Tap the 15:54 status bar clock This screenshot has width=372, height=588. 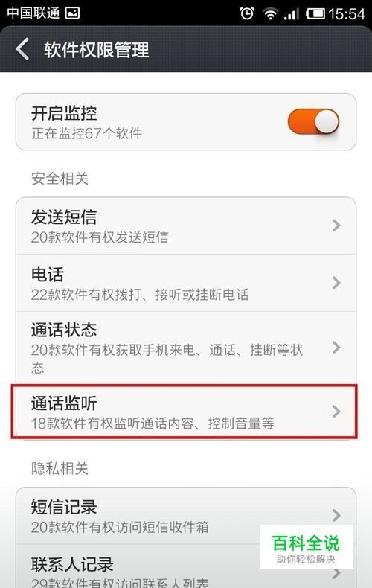coord(347,14)
